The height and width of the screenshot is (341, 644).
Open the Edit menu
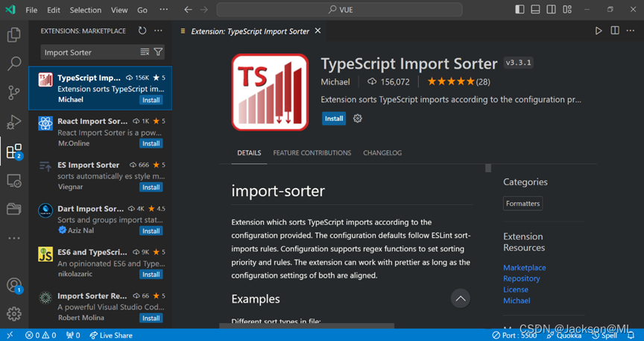click(54, 10)
